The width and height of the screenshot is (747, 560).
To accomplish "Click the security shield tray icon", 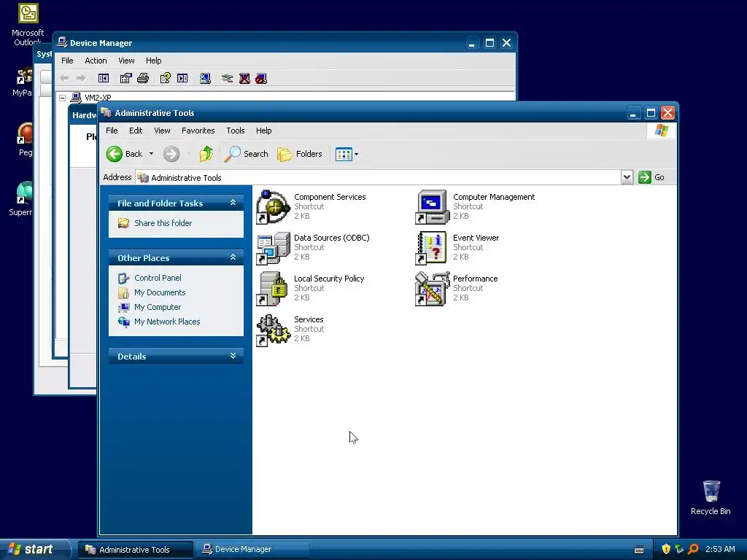I will pos(666,549).
